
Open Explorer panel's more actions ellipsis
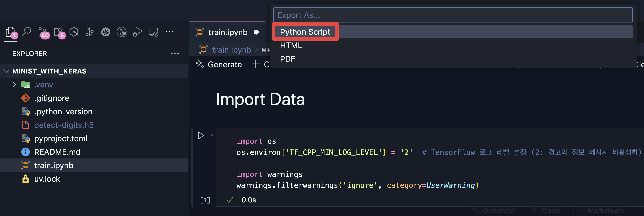point(175,54)
